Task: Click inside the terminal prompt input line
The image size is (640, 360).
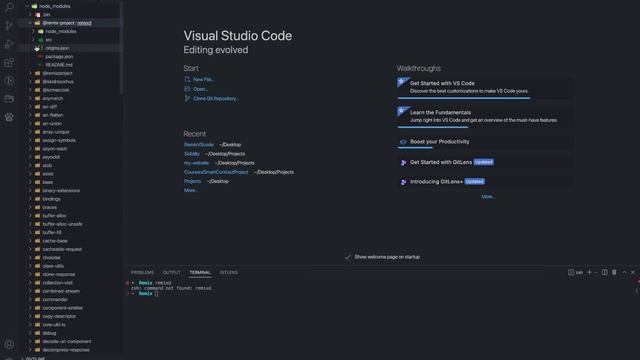Action: point(156,293)
